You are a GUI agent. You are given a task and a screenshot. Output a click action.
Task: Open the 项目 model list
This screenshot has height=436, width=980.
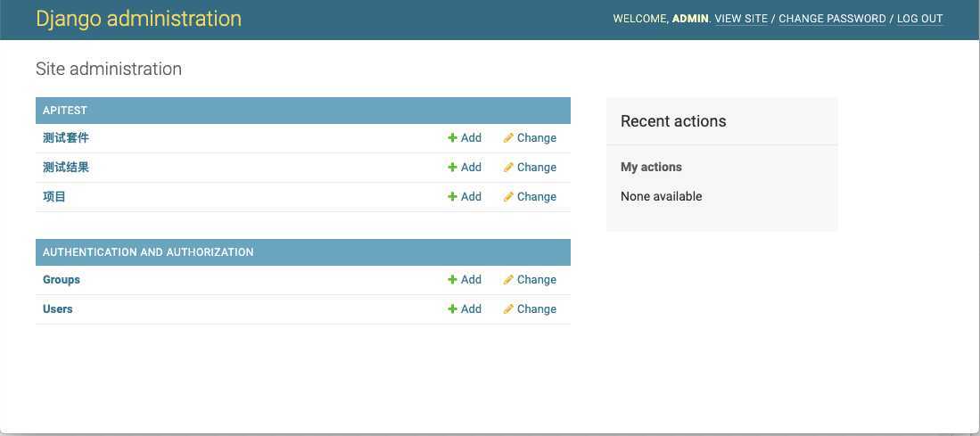54,197
